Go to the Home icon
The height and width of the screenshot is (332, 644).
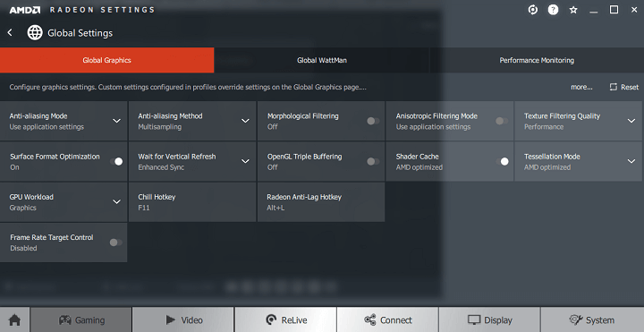(x=15, y=319)
